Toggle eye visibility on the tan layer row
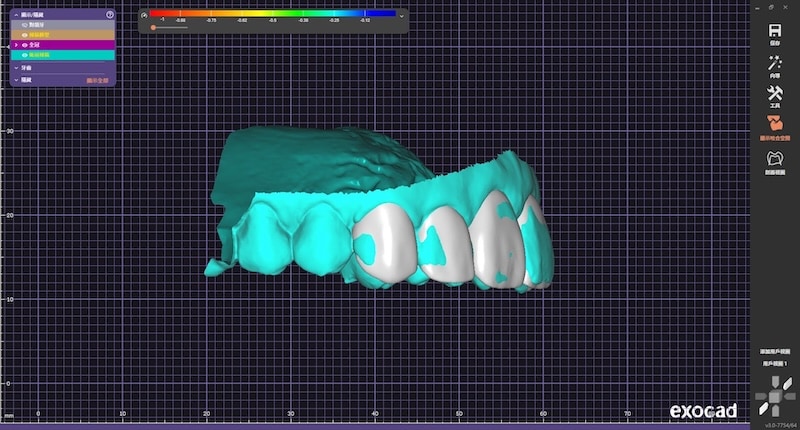800x430 pixels. tap(24, 34)
